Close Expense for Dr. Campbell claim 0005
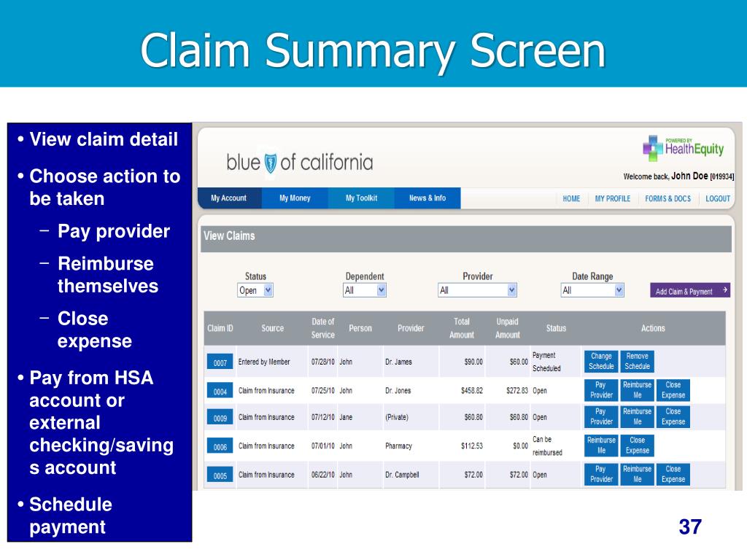Image resolution: width=747 pixels, height=560 pixels. (672, 474)
